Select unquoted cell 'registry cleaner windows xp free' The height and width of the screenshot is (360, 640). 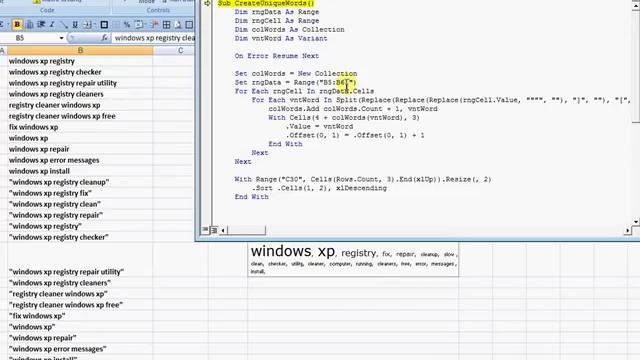pyautogui.click(x=80, y=116)
